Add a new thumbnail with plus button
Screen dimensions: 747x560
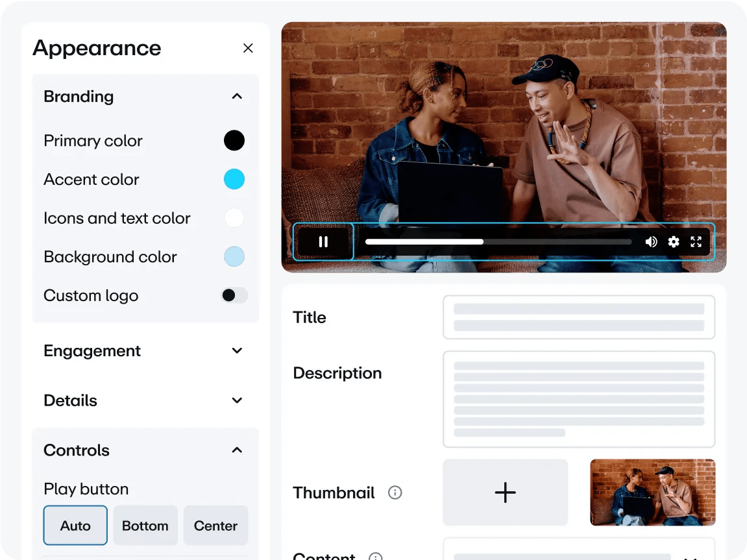(x=505, y=493)
